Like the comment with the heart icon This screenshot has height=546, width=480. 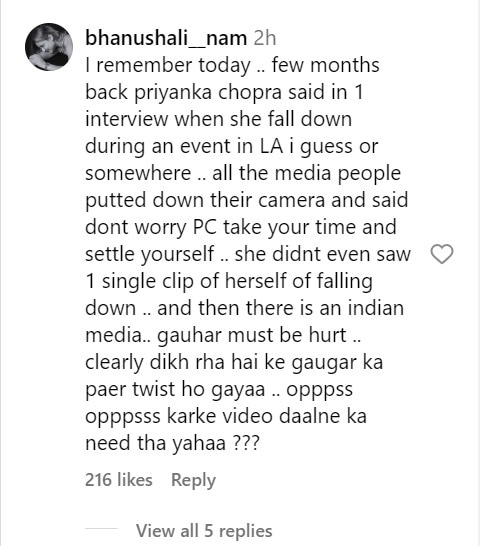(x=442, y=254)
